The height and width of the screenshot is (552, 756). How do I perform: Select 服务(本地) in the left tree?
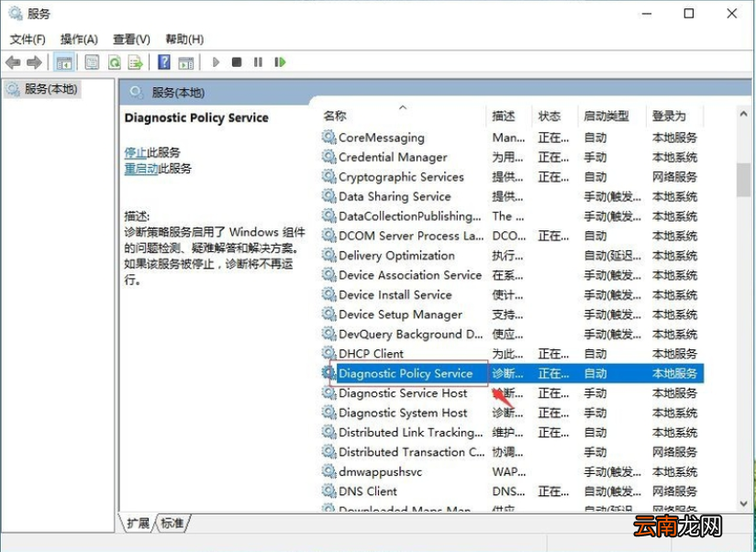(42, 89)
